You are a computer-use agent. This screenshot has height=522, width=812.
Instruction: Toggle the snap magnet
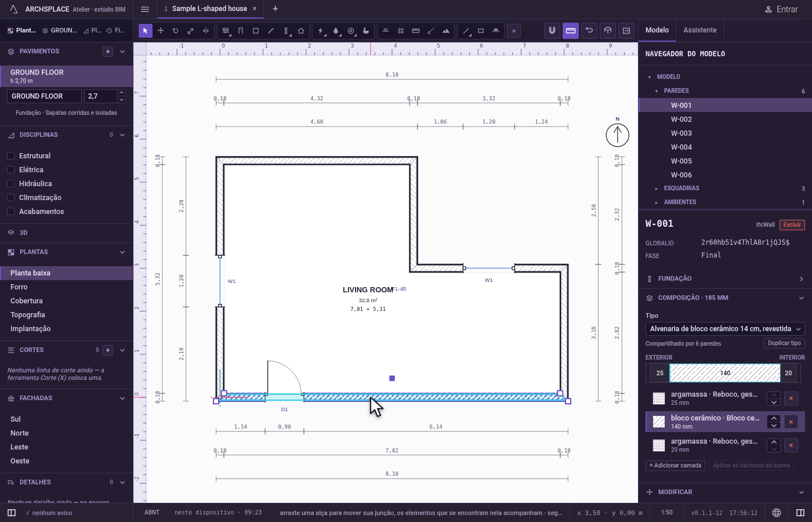[x=552, y=30]
